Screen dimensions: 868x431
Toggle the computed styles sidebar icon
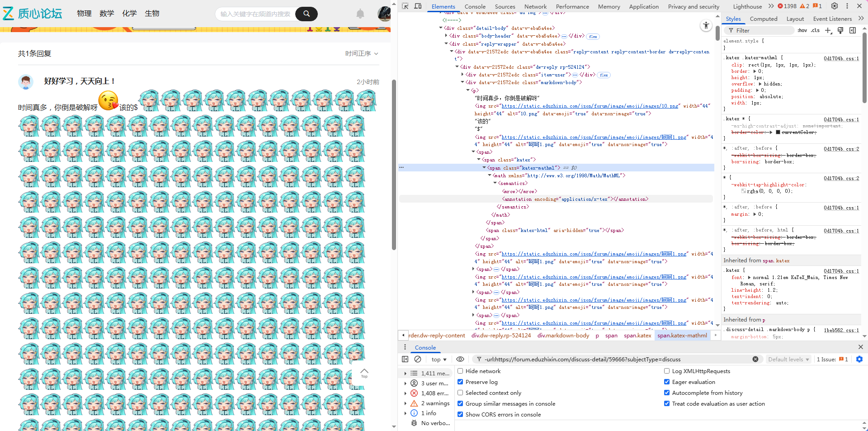(853, 30)
